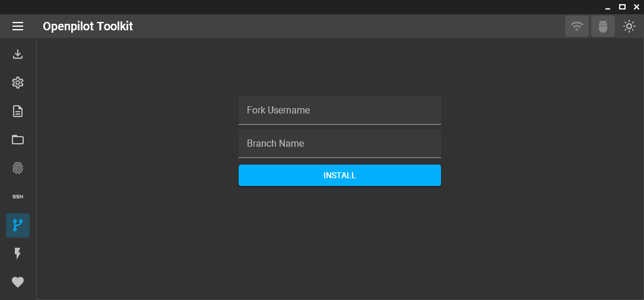Click the Openpilot Toolkit title

pyautogui.click(x=88, y=26)
